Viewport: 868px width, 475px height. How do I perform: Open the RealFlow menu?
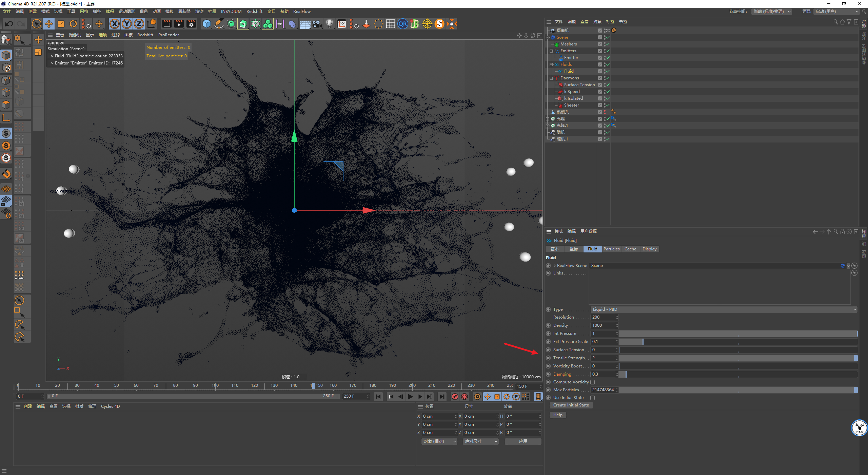click(302, 11)
